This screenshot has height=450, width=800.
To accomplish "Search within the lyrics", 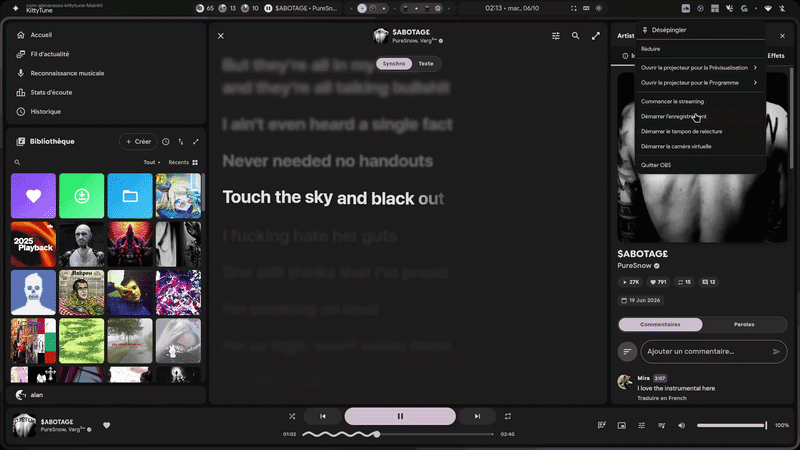I will [576, 36].
